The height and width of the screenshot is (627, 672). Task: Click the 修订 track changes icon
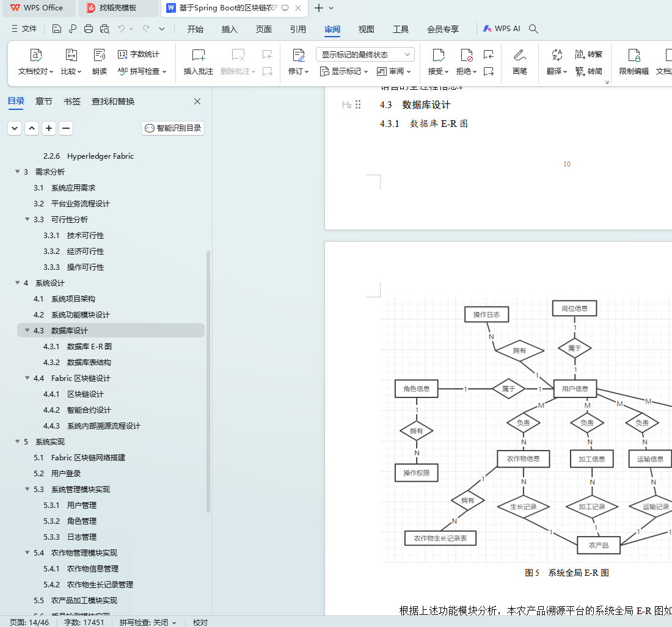(298, 62)
